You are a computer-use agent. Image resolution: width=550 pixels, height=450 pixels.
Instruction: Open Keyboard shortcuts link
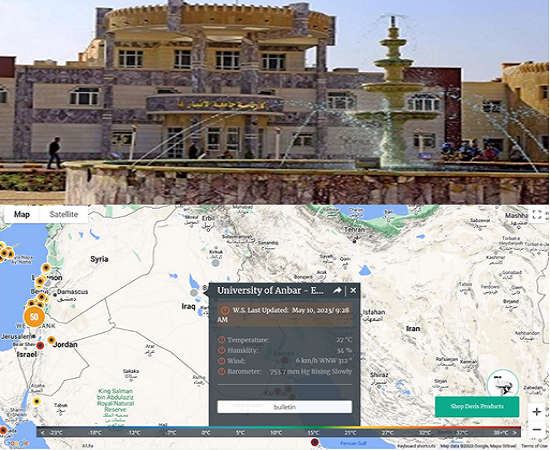(416, 446)
